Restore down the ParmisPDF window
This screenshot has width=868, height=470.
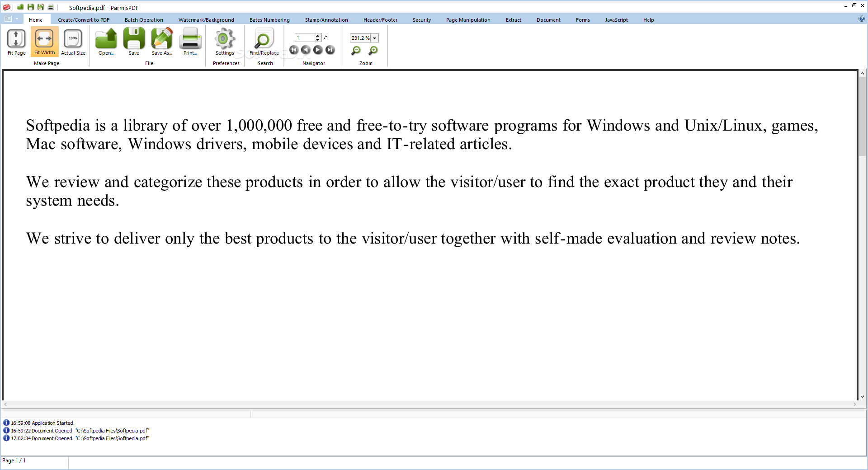click(854, 5)
